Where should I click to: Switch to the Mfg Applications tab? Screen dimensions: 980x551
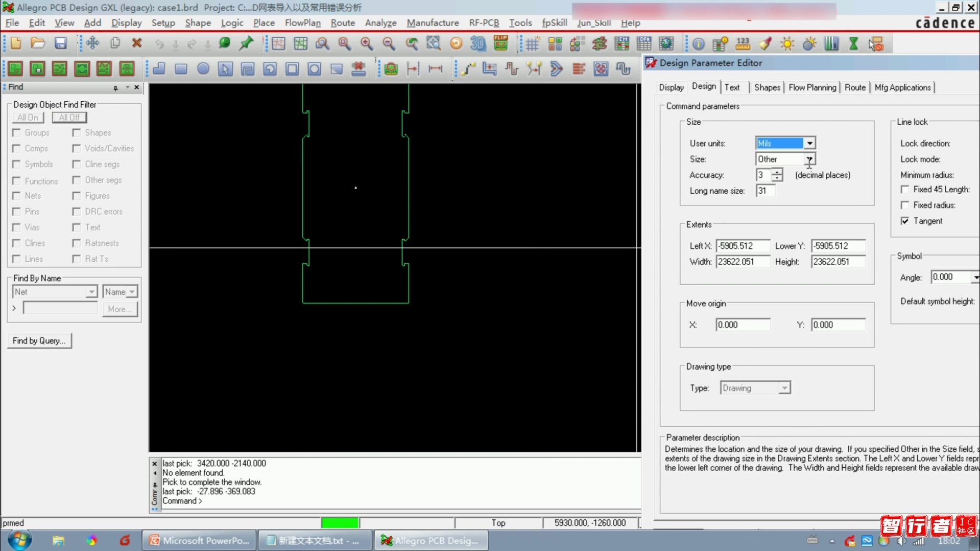pos(902,87)
